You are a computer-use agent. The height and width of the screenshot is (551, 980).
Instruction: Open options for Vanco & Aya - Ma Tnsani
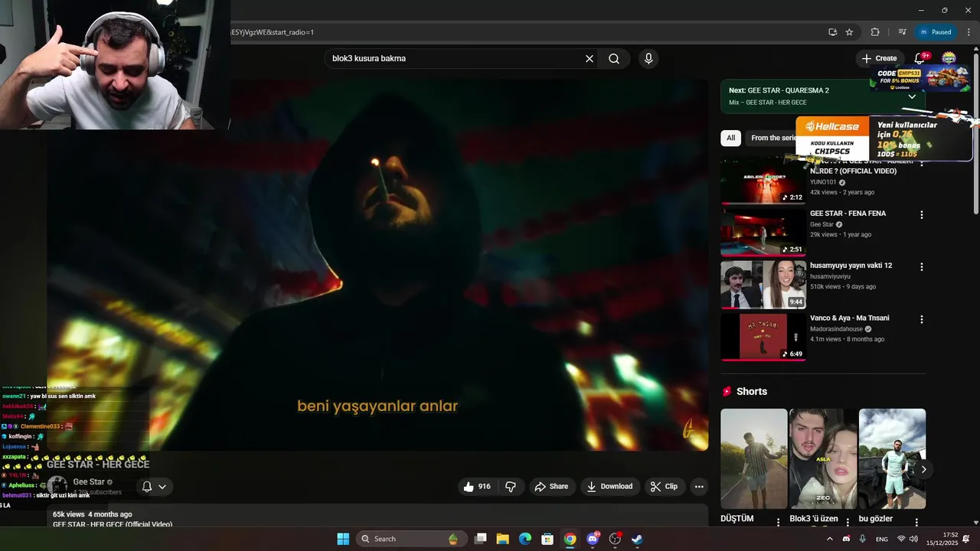click(x=922, y=319)
